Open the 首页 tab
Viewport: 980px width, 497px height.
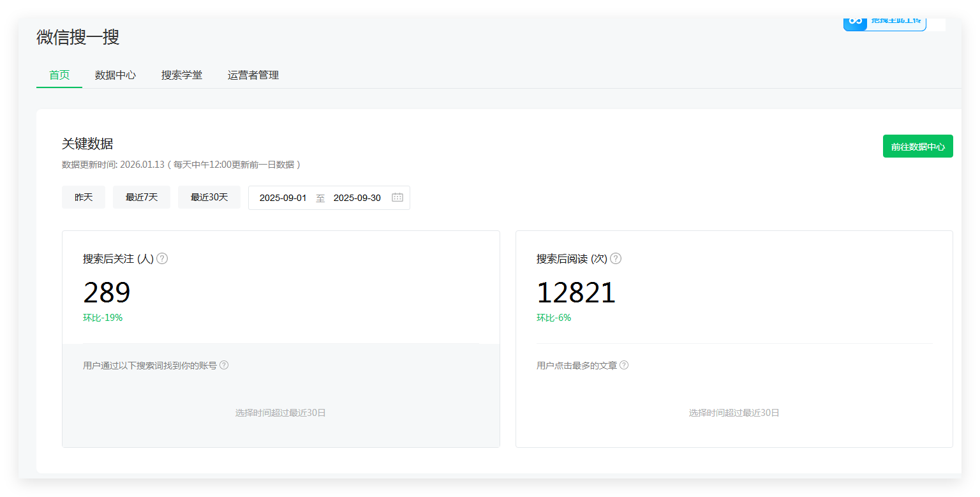[x=59, y=75]
